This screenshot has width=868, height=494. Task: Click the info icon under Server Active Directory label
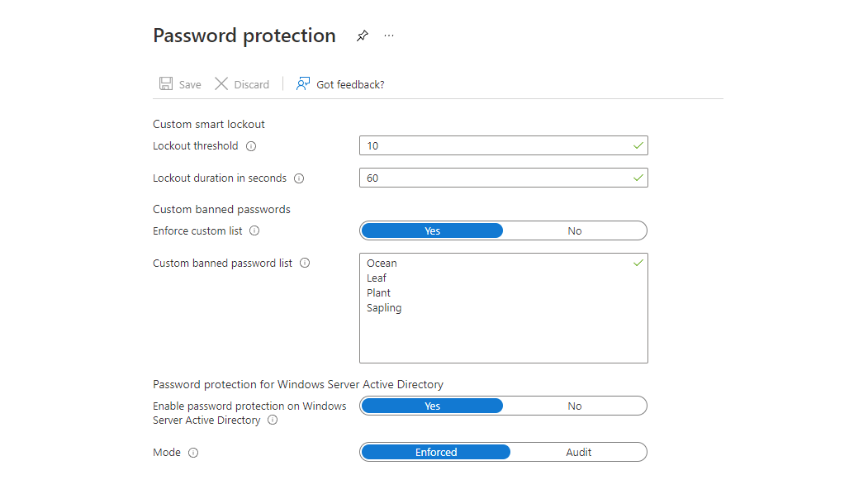tap(273, 420)
